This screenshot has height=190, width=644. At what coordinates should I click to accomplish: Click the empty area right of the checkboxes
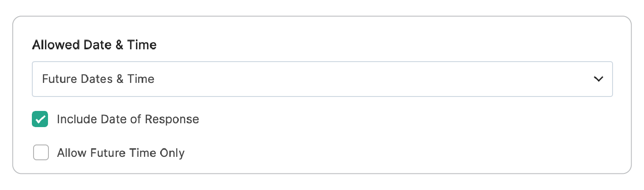click(x=404, y=136)
